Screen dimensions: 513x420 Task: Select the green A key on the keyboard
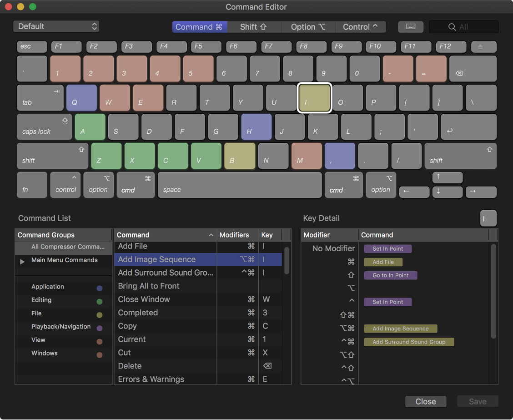click(90, 127)
